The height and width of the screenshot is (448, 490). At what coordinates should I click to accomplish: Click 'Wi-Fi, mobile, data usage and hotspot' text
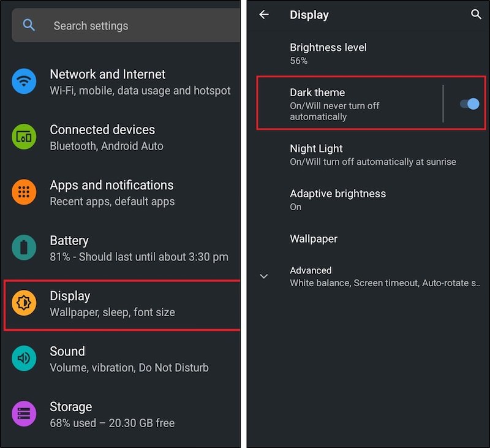(x=140, y=91)
